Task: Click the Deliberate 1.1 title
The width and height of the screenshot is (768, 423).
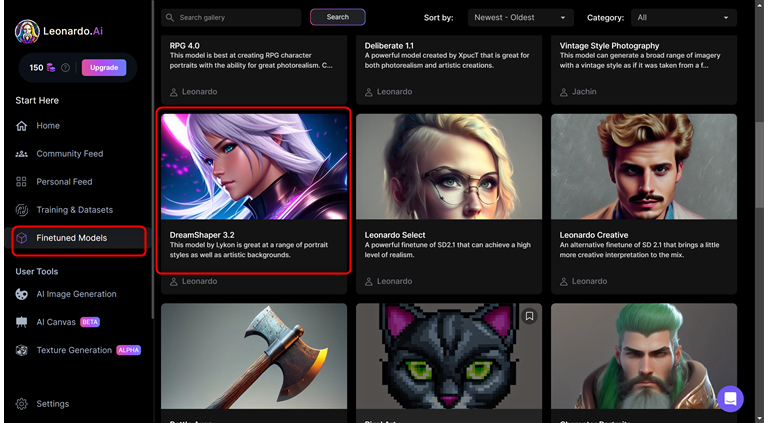Action: point(389,46)
